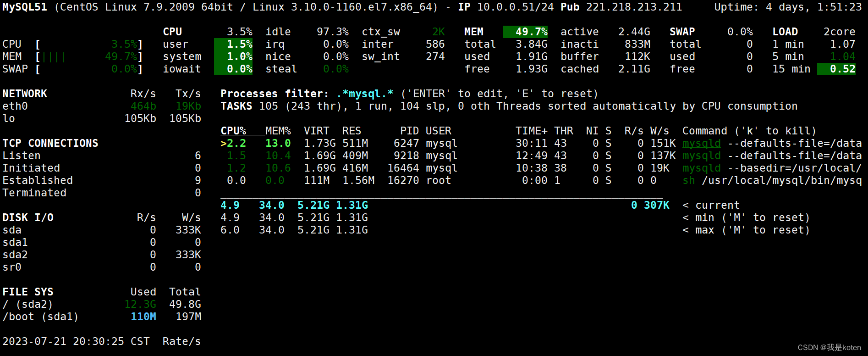Click the cached memory value 2.11G

(634, 69)
